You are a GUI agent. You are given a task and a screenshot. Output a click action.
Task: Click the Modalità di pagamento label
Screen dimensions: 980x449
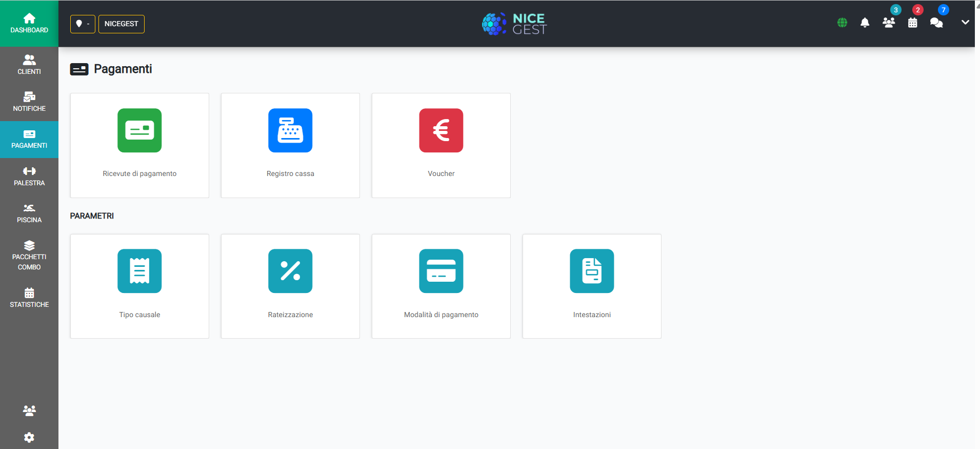441,315
